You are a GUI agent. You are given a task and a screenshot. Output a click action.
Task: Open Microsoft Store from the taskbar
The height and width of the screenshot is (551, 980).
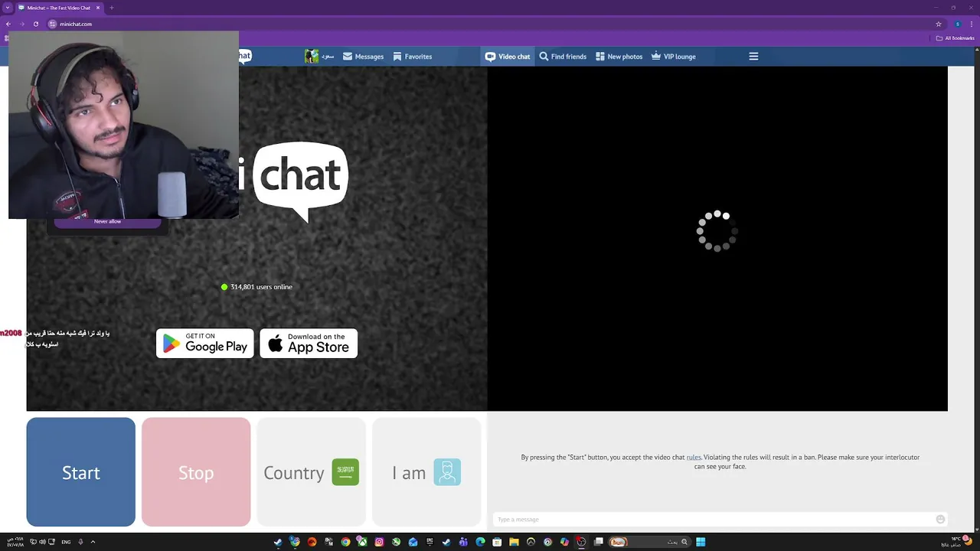497,542
